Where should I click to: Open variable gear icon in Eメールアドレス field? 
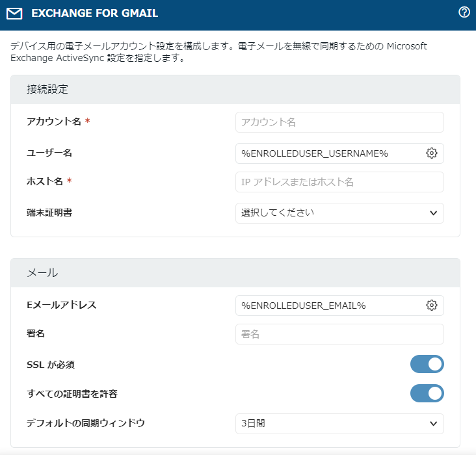point(431,305)
